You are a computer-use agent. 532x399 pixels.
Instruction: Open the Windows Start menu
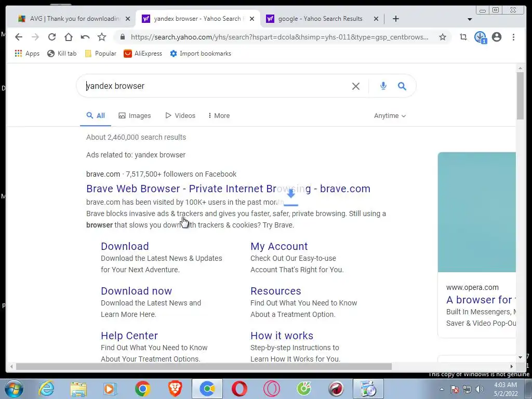14,389
